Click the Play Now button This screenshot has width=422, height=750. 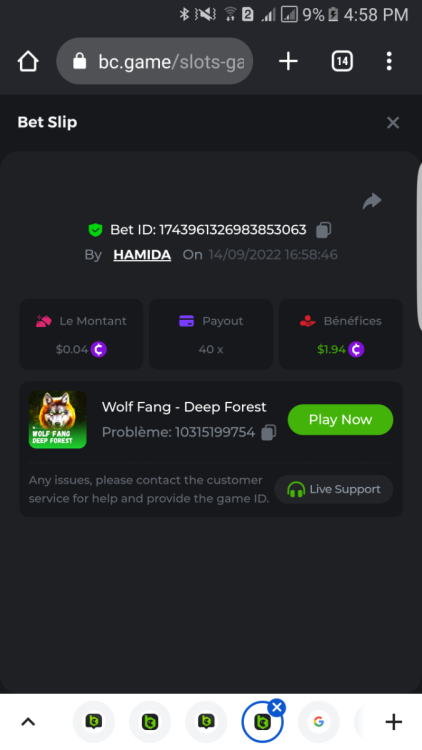[340, 419]
